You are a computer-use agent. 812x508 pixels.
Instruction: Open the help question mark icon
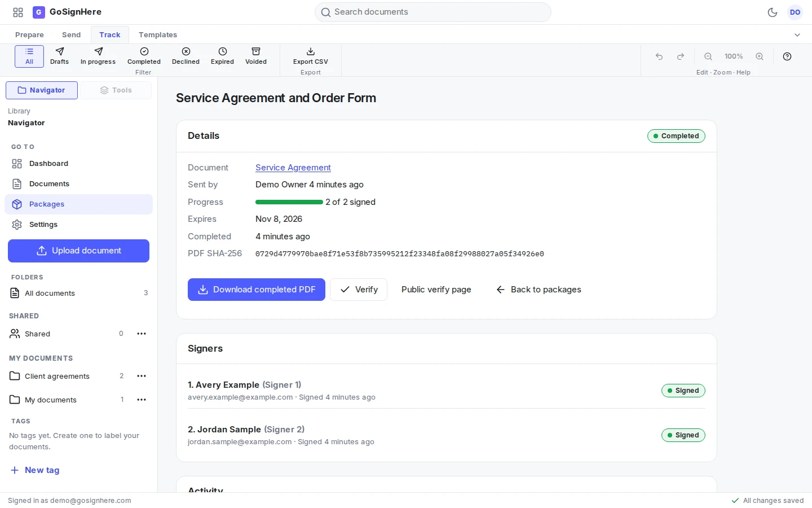click(x=787, y=56)
